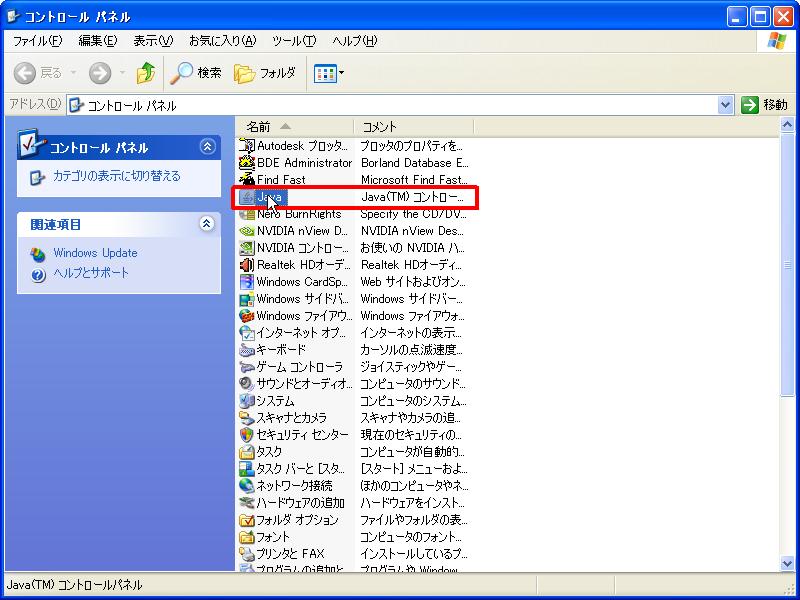The height and width of the screenshot is (600, 800).
Task: Collapse the コントロール パネル side panel
Action: coord(207,147)
